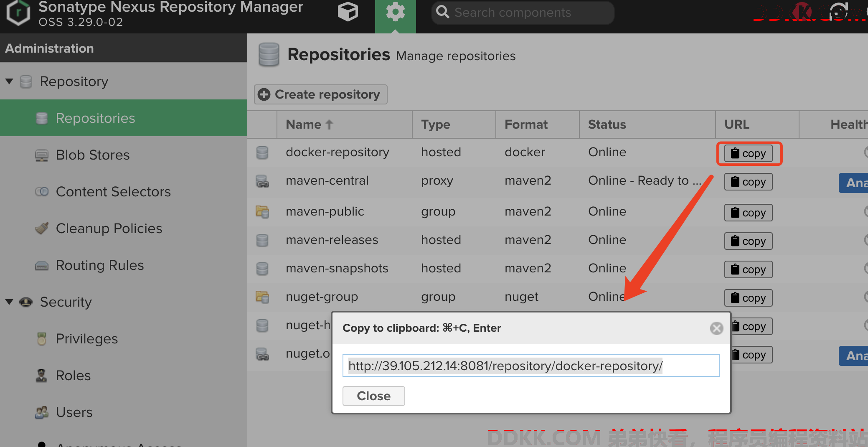Open Privileges under Security
This screenshot has height=447, width=868.
point(124,339)
